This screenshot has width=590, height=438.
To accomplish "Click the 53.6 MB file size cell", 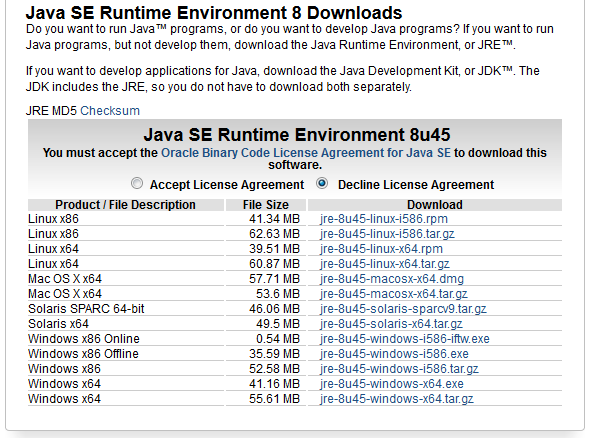I will tap(266, 294).
